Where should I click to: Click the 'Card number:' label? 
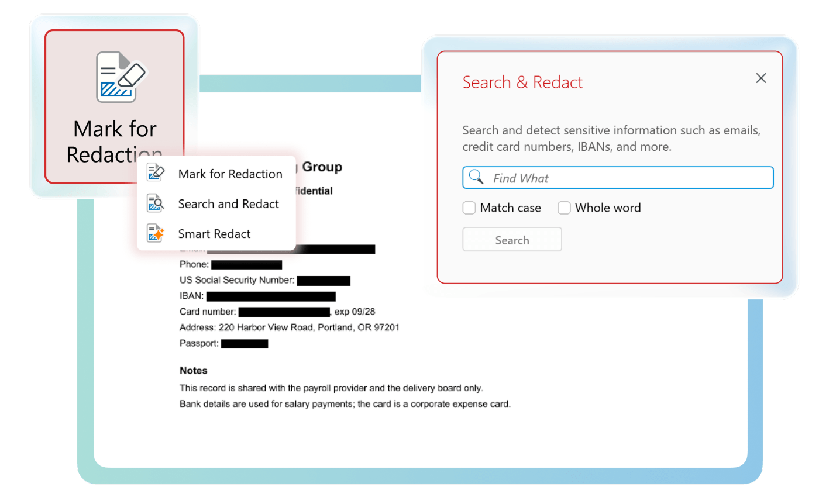tap(208, 312)
